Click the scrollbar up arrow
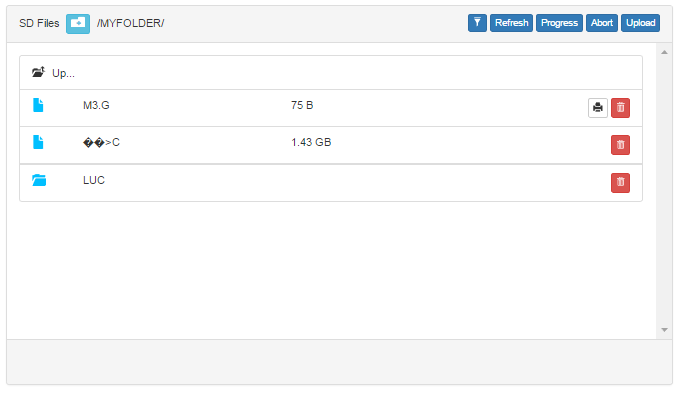Viewport: 682px width, 401px height. 664,52
